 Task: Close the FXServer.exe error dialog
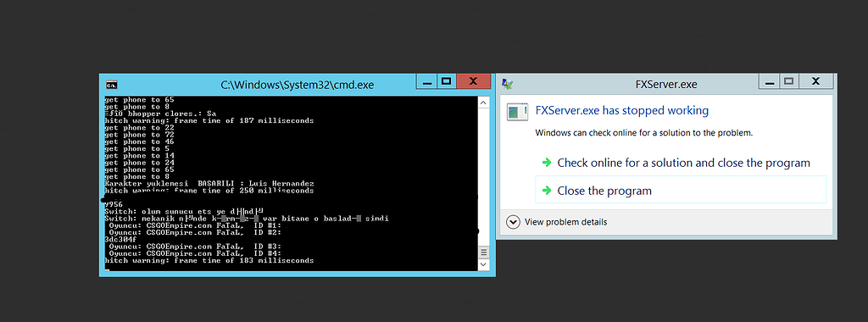pos(815,81)
